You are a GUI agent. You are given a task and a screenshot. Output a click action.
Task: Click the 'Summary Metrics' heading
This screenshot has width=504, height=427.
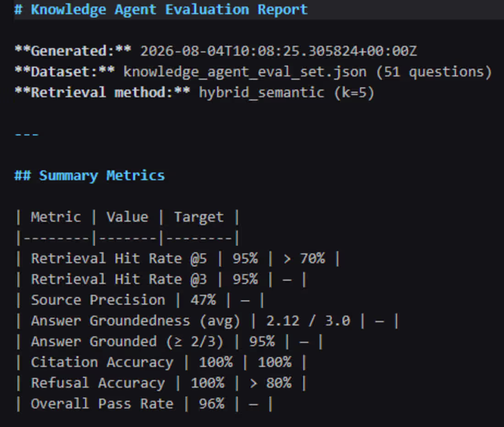tap(102, 176)
